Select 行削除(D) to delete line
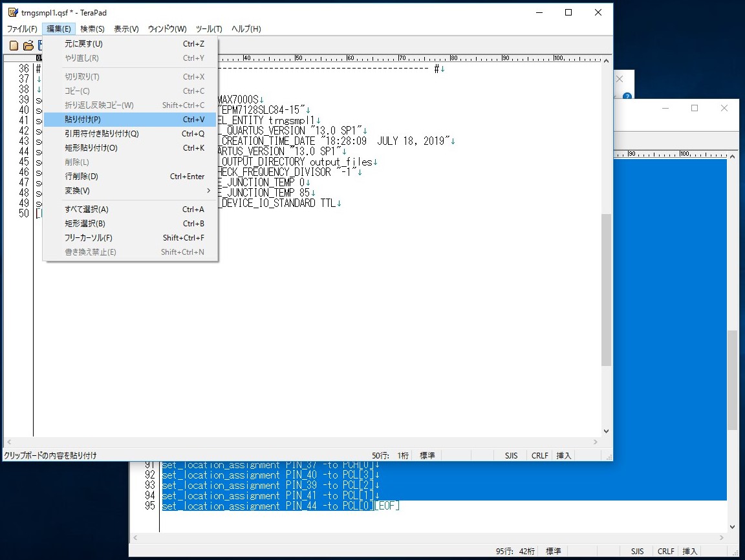This screenshot has width=745, height=560. (130, 177)
